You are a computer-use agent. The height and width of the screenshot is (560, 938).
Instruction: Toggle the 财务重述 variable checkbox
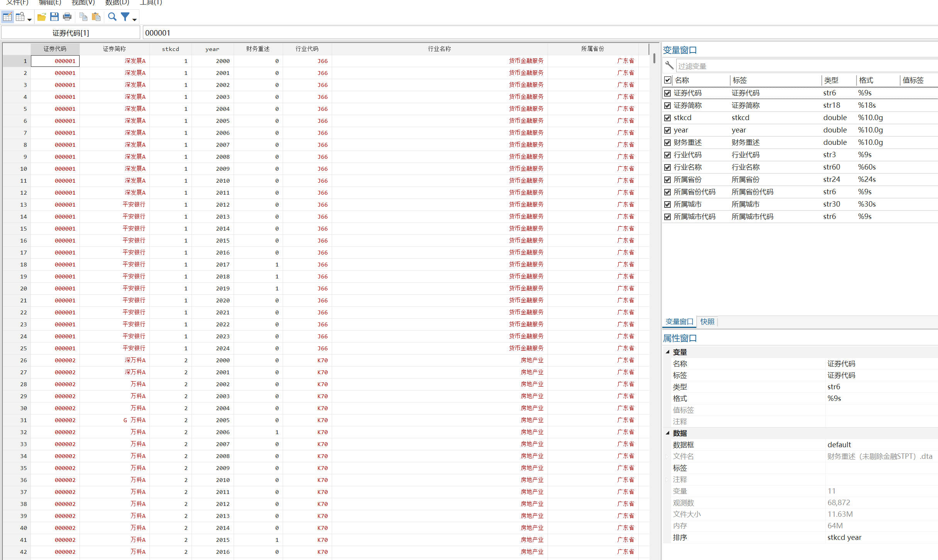click(667, 143)
